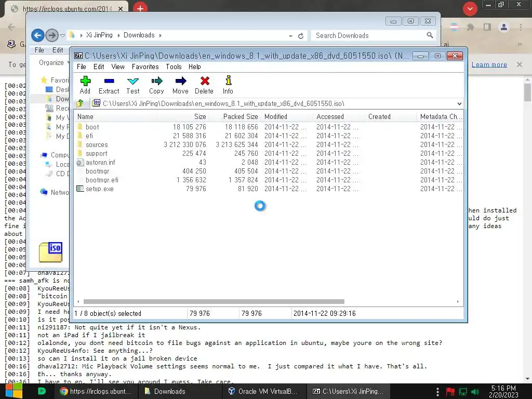Click the iso file thumbnail in Explorer
The image size is (532, 399).
pos(50,252)
